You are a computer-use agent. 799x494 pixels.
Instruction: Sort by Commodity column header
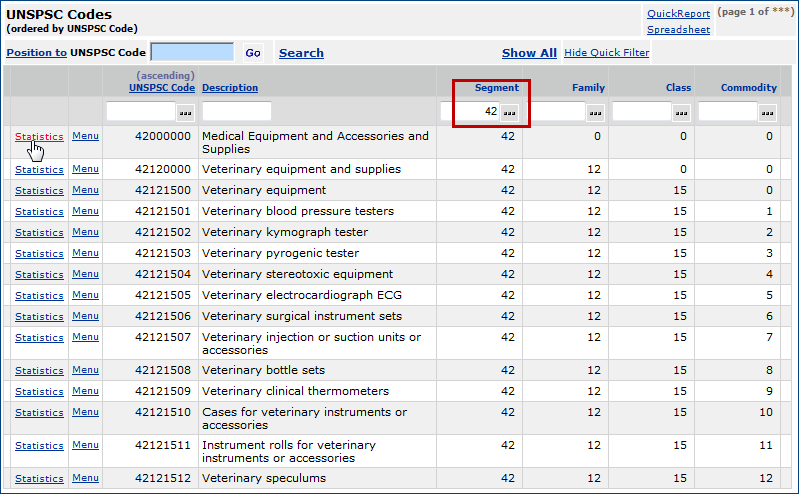(x=748, y=88)
